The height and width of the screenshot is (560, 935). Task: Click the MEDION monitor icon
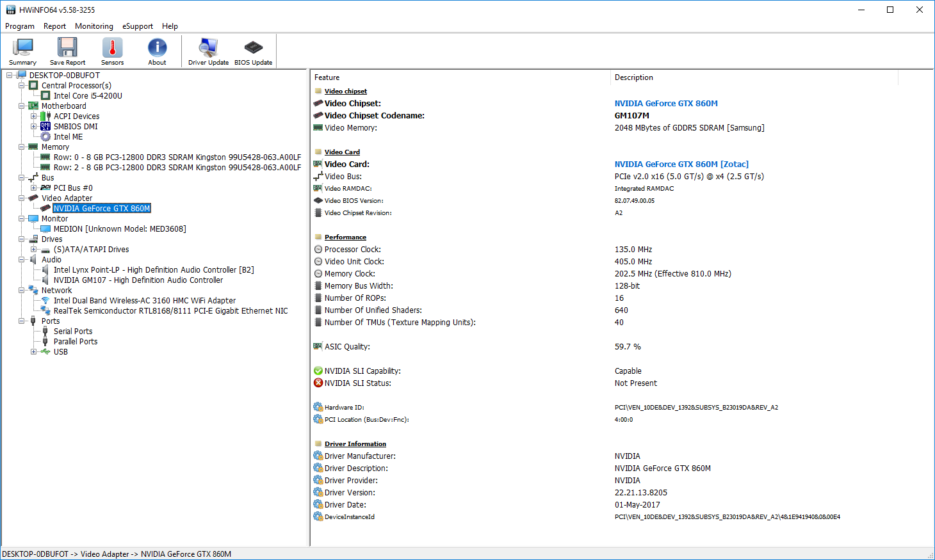[45, 228]
